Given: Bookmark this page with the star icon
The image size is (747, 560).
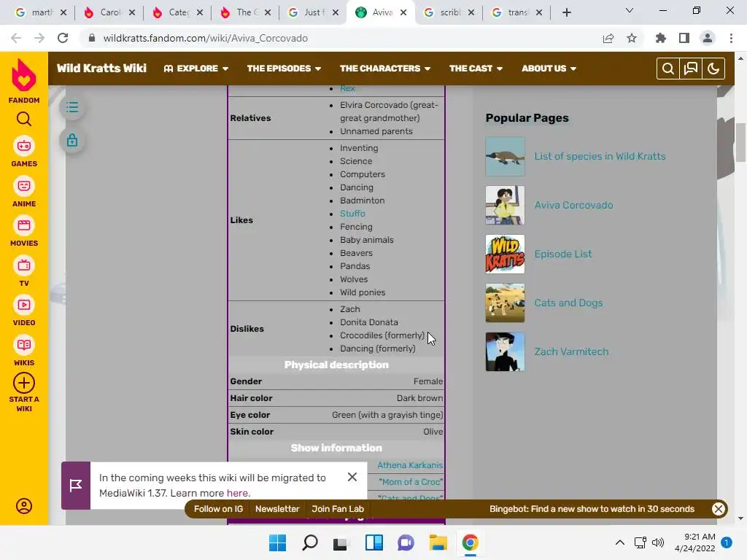Looking at the screenshot, I should pos(632,38).
